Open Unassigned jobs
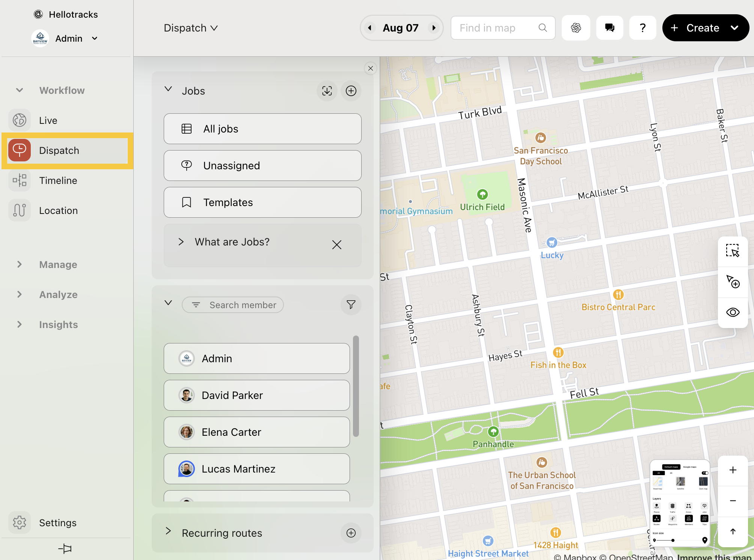 pos(262,166)
